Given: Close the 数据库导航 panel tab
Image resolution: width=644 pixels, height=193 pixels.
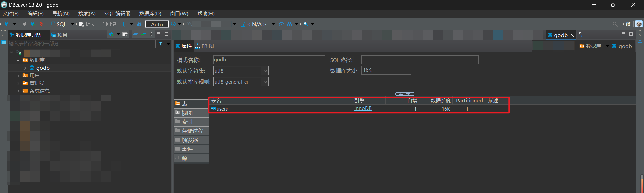Looking at the screenshot, I should (x=45, y=35).
